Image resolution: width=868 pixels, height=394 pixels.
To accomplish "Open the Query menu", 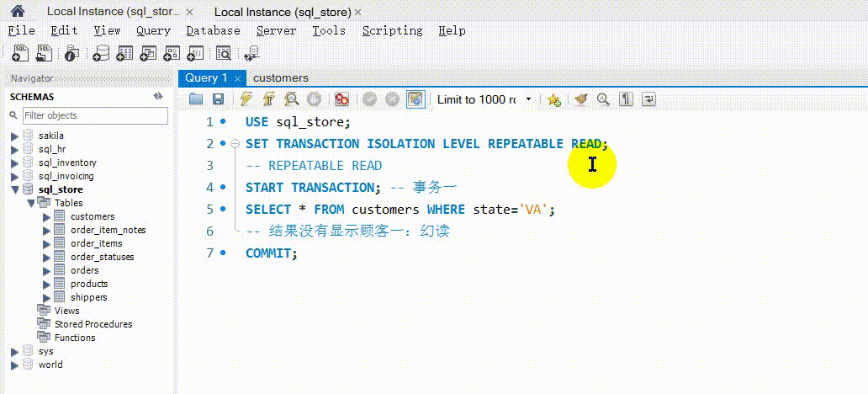I will (153, 30).
